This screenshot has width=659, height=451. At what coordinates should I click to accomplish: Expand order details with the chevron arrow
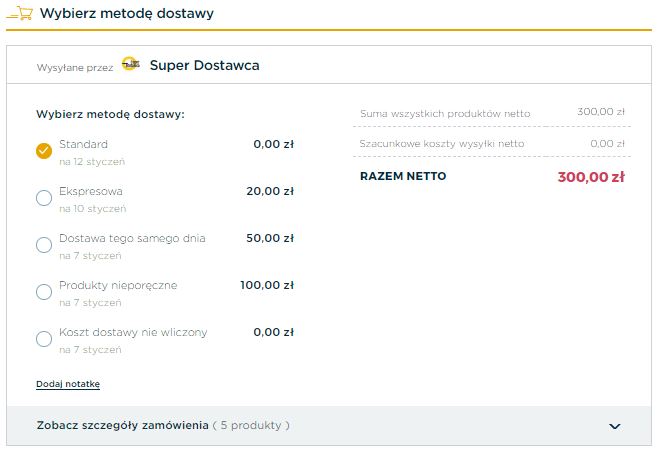click(614, 426)
